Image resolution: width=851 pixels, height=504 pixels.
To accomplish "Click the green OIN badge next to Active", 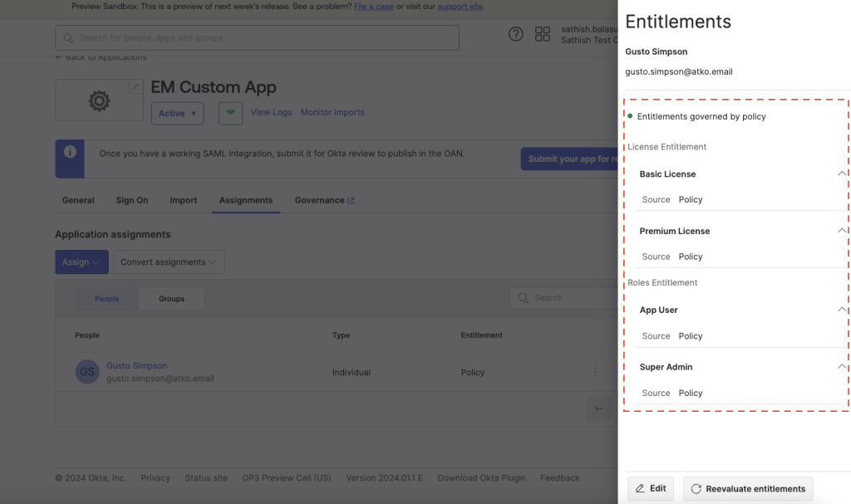I will [x=230, y=113].
